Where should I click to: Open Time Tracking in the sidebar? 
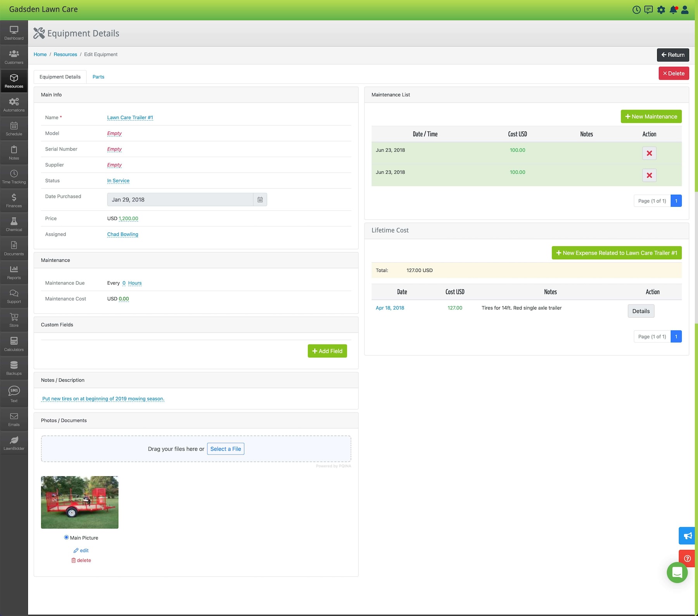click(14, 176)
